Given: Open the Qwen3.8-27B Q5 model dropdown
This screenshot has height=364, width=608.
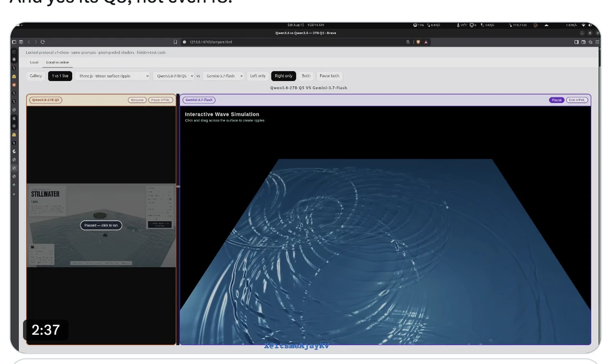Looking at the screenshot, I should click(174, 76).
